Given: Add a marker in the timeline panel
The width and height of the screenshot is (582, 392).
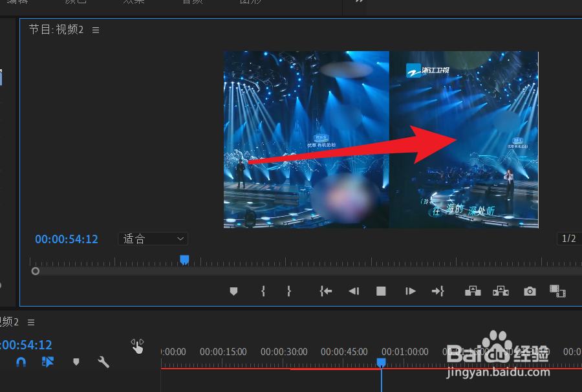Looking at the screenshot, I should click(x=76, y=362).
